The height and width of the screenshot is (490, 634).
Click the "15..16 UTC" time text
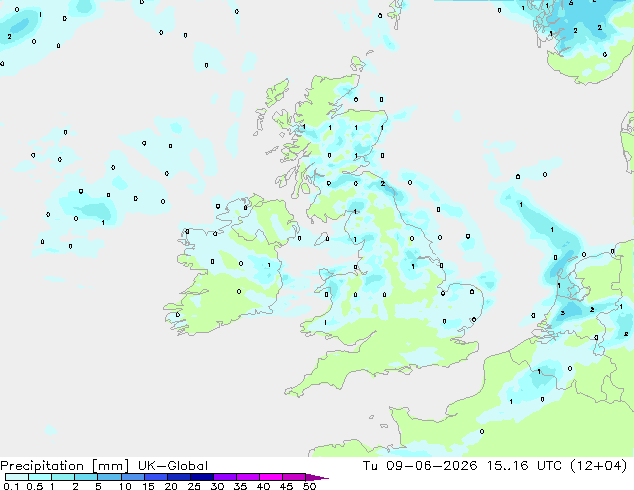(524, 466)
